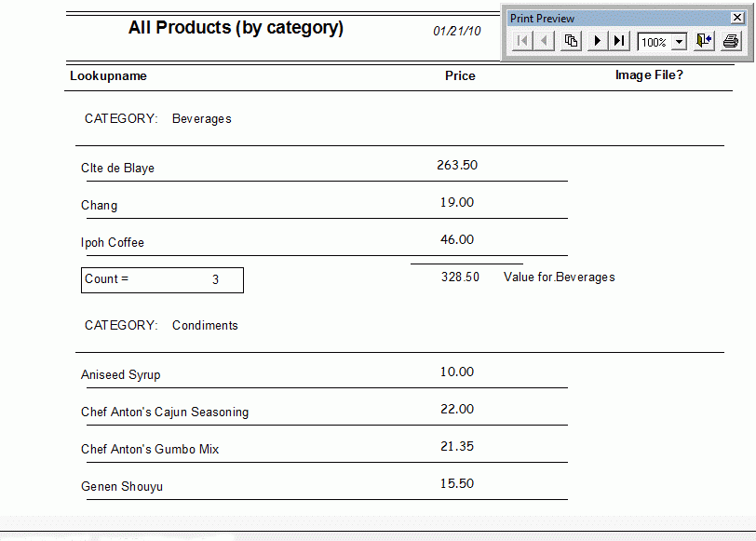This screenshot has width=756, height=541.
Task: Open the zoom percentage dropdown arrow
Action: pos(679,42)
